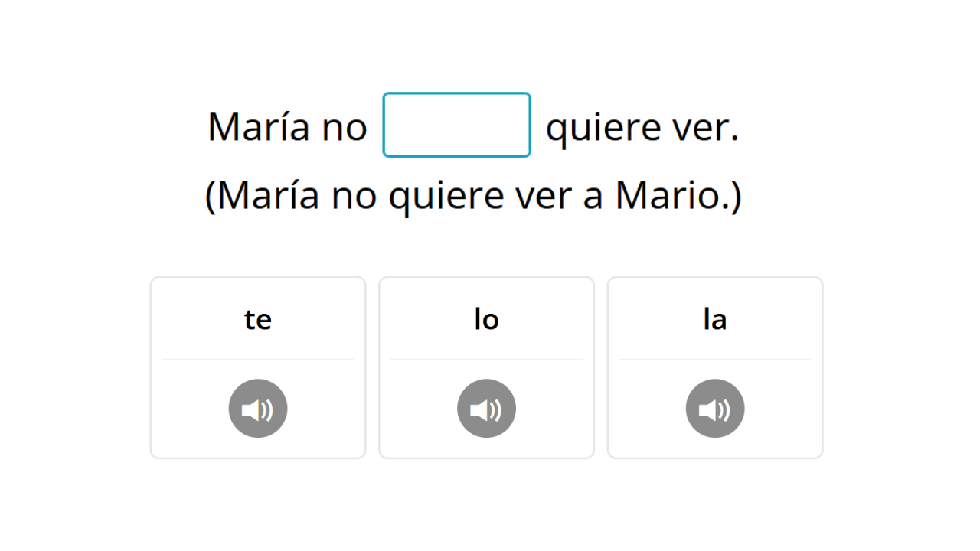This screenshot has height=551, width=980.
Task: Play audio for the word "lo"
Action: [x=486, y=409]
